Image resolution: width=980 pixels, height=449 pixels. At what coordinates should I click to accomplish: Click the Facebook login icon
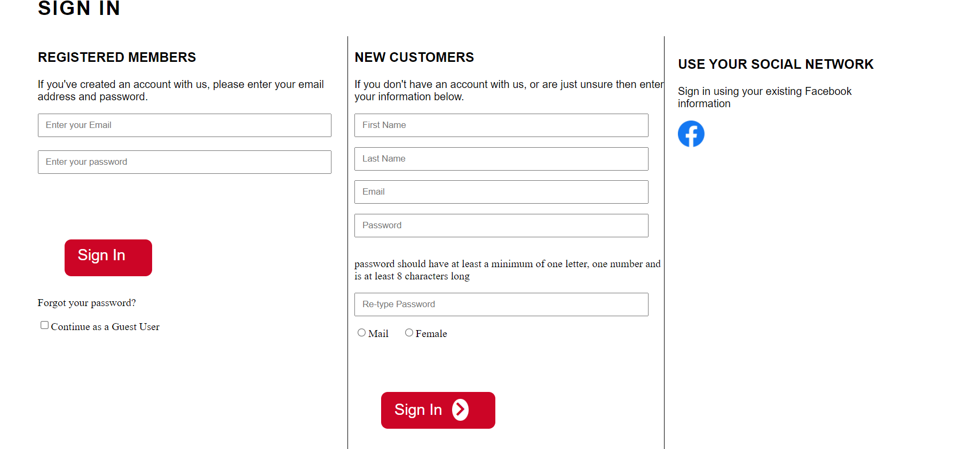pyautogui.click(x=691, y=134)
